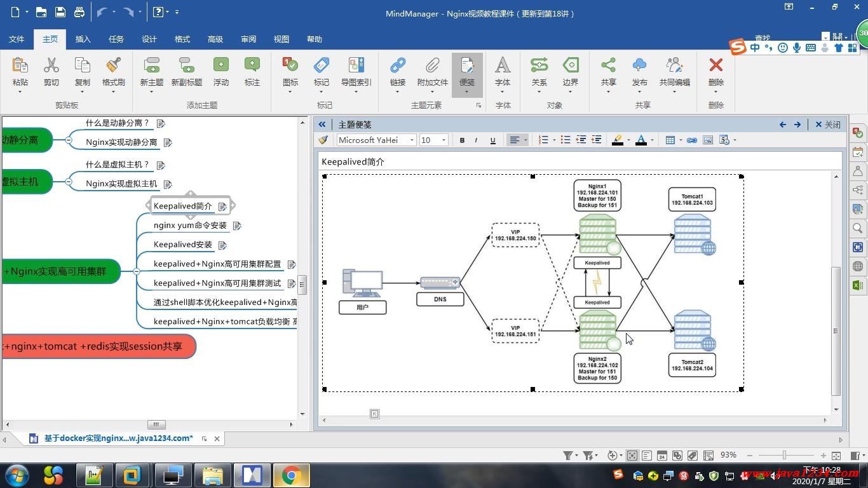Pick the text highlight color swatch

click(617, 140)
